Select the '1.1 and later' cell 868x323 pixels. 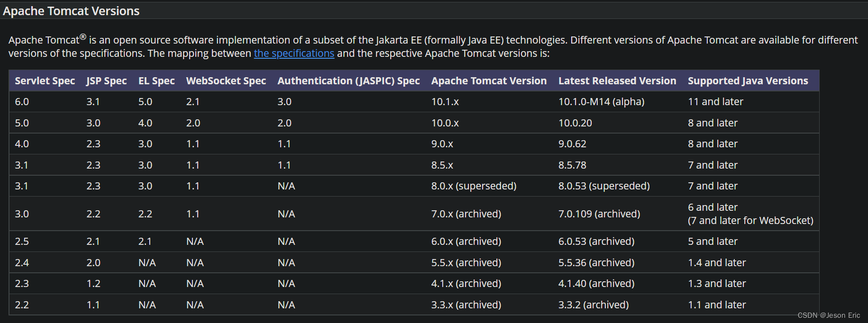click(717, 305)
